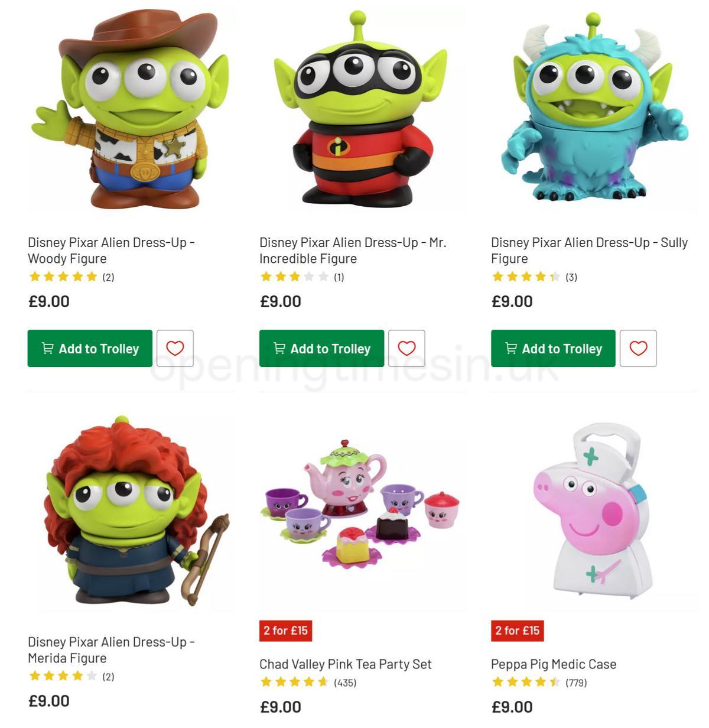Add the Sully Figure to the trolley
The width and height of the screenshot is (709, 728).
[552, 348]
